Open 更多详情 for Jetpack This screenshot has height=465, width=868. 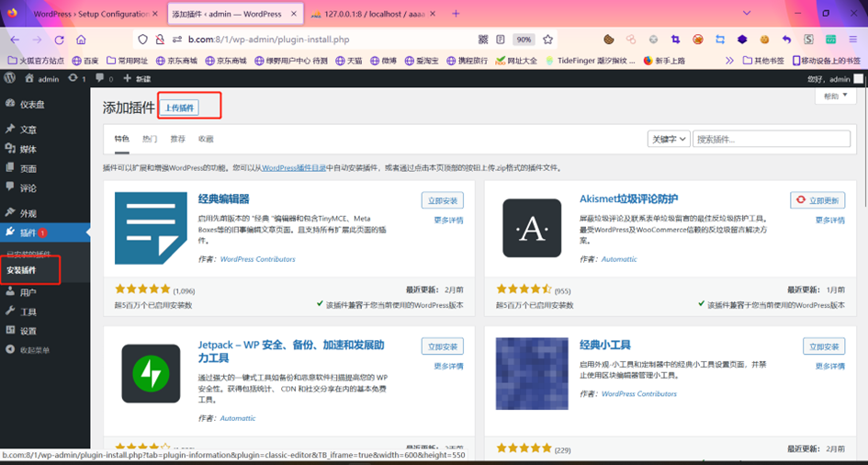pyautogui.click(x=449, y=366)
